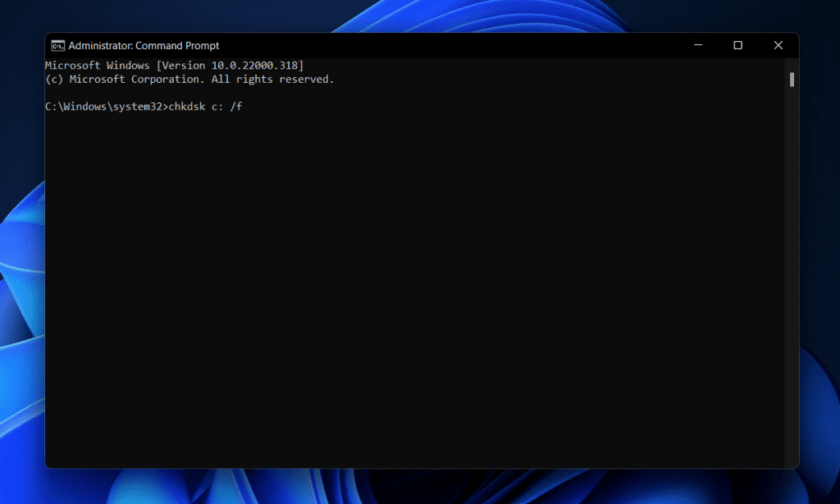The width and height of the screenshot is (840, 504).
Task: Click the empty title bar area
Action: [x=451, y=45]
